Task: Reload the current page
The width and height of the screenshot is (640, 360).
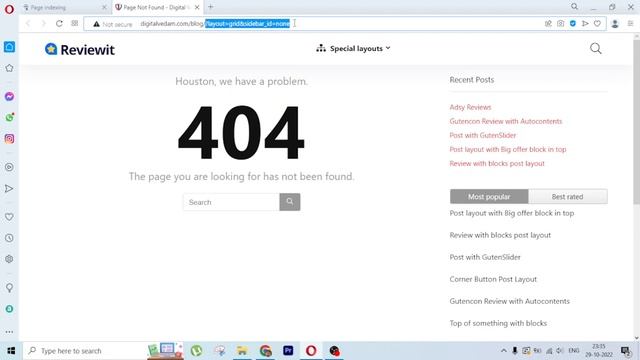Action: pos(59,24)
